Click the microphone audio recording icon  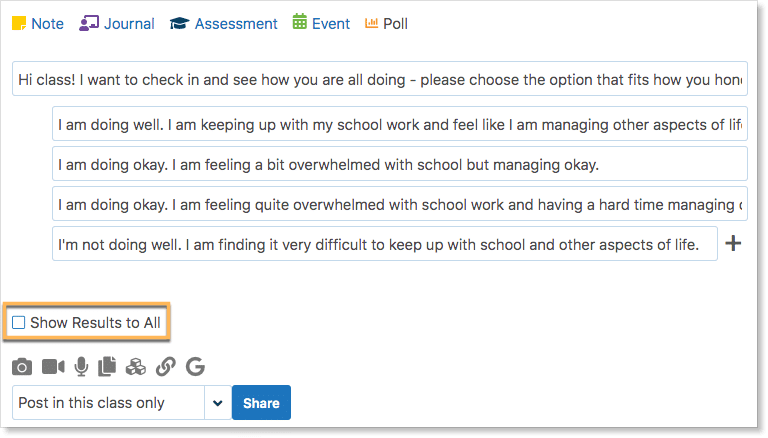click(x=81, y=367)
